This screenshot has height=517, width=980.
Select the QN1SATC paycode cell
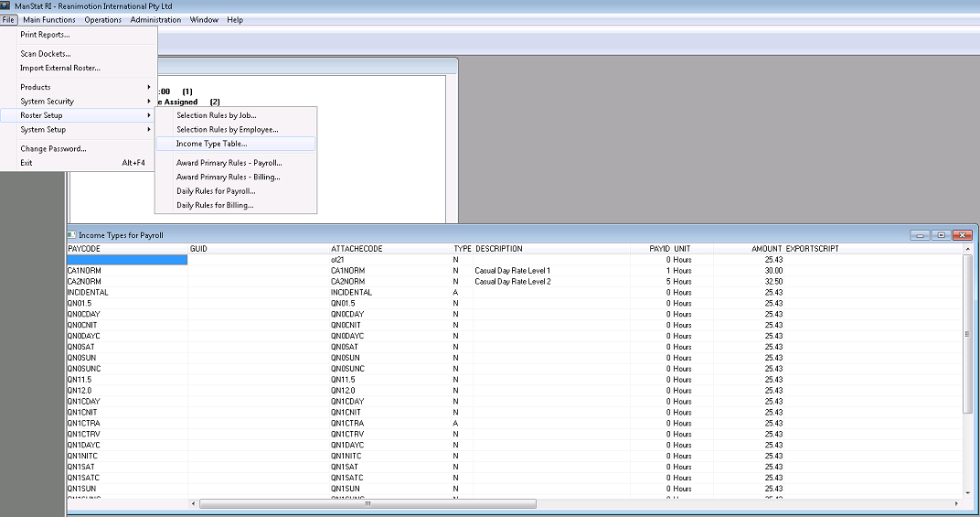point(127,478)
